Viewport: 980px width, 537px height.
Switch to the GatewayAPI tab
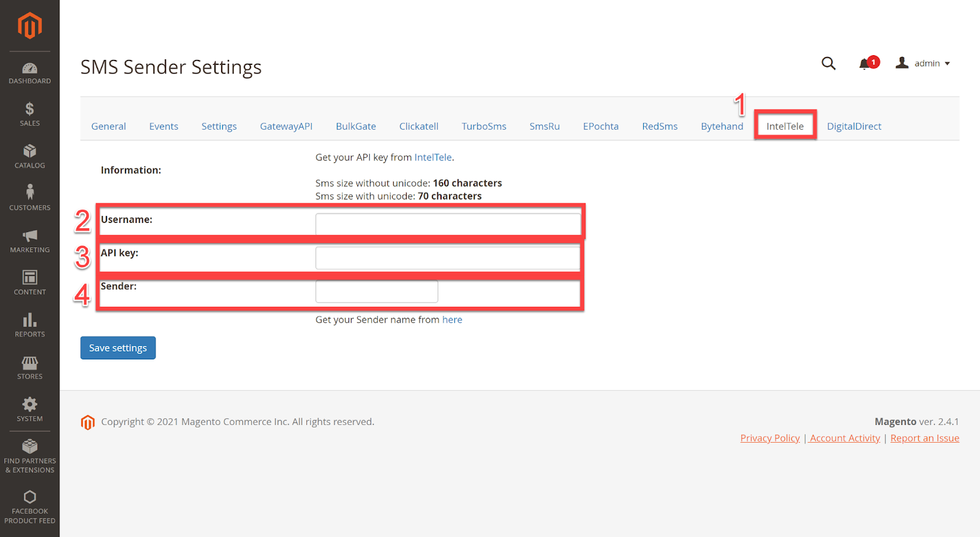click(286, 126)
